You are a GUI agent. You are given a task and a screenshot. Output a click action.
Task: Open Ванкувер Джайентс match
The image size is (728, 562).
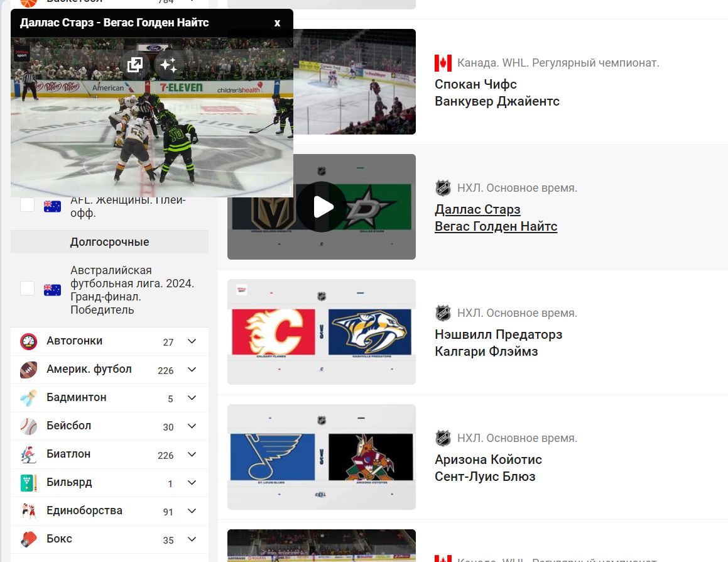(x=497, y=101)
